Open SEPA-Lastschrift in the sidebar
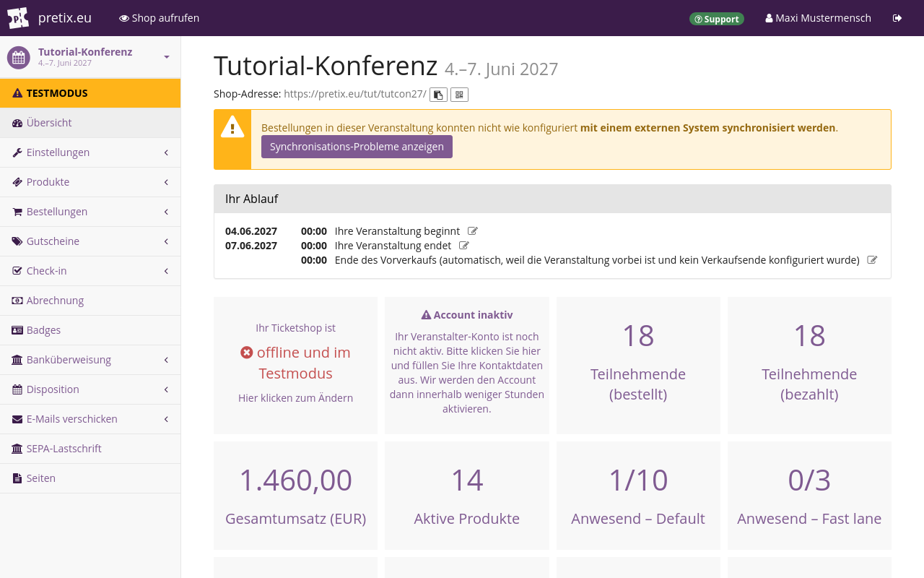This screenshot has height=578, width=924. (x=90, y=449)
